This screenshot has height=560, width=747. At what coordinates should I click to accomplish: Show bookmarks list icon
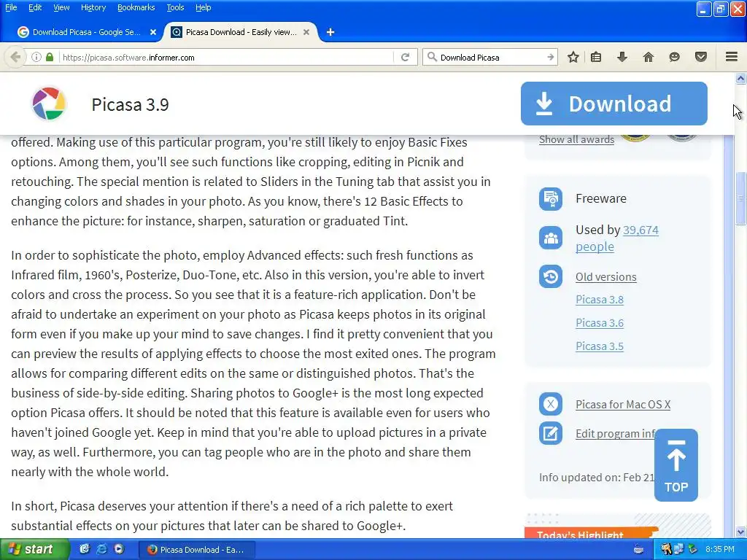[596, 57]
